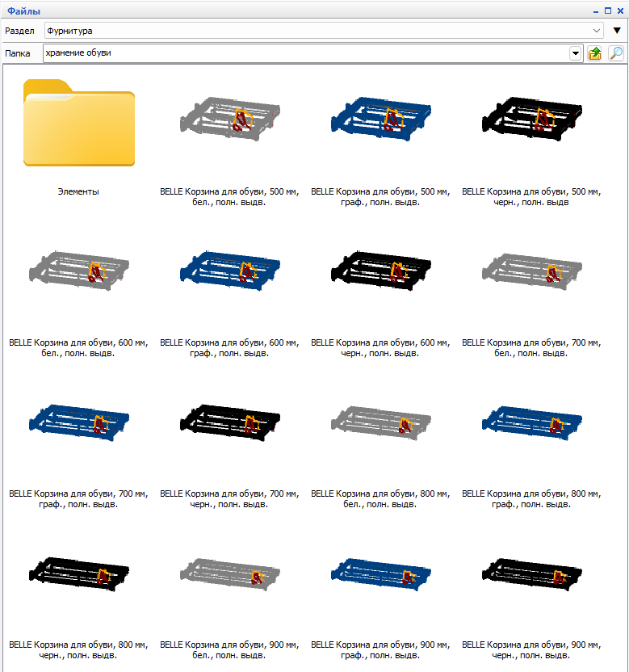Expand the Раздел Фурнитура dropdown chevron
Viewport: 629px width, 672px height.
(596, 31)
